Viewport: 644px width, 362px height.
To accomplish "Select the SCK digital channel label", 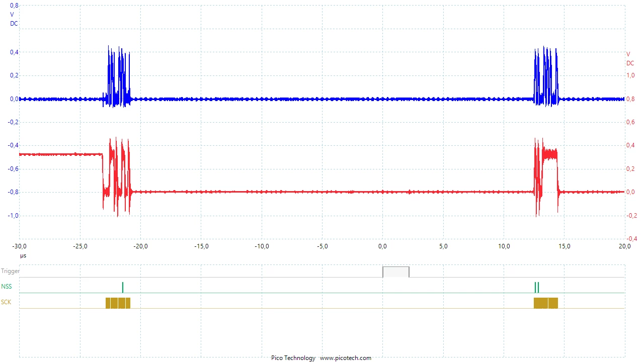I will tap(6, 302).
